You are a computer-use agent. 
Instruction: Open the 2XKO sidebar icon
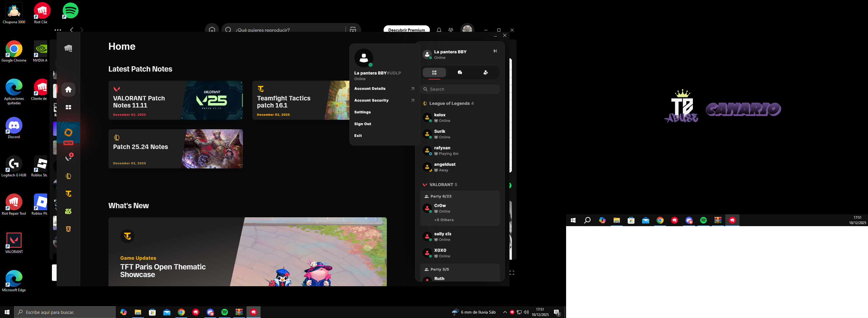(x=68, y=211)
